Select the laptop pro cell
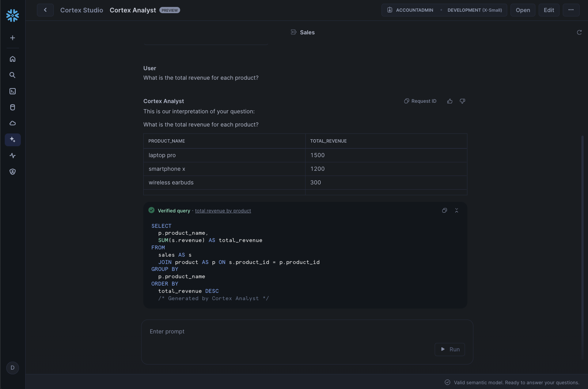Viewport: 588px width, 389px height. coord(224,155)
